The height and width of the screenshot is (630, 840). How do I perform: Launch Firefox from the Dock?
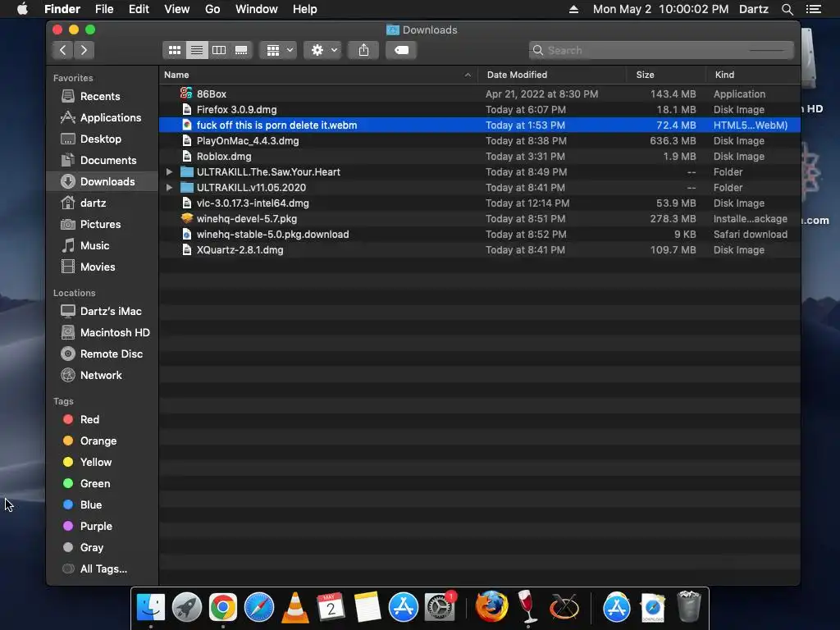point(491,607)
